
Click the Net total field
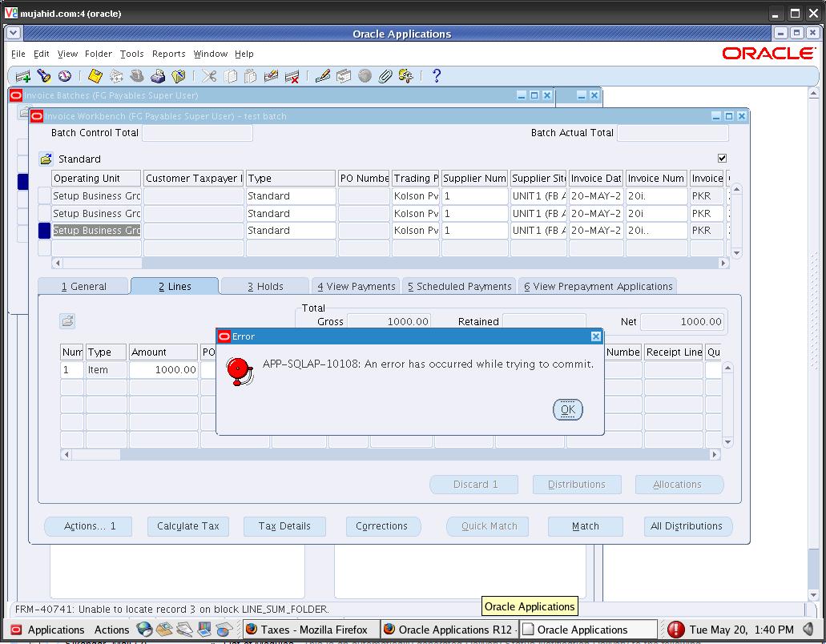coord(682,322)
